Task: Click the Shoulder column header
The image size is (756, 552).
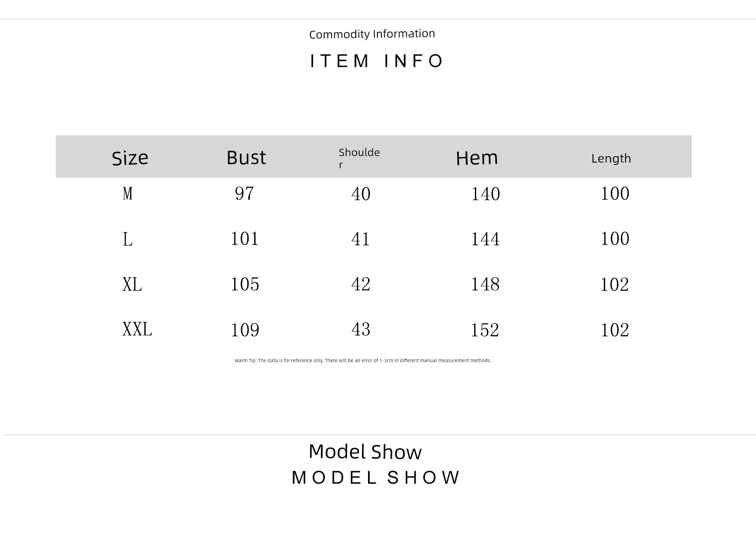Action: click(x=359, y=158)
